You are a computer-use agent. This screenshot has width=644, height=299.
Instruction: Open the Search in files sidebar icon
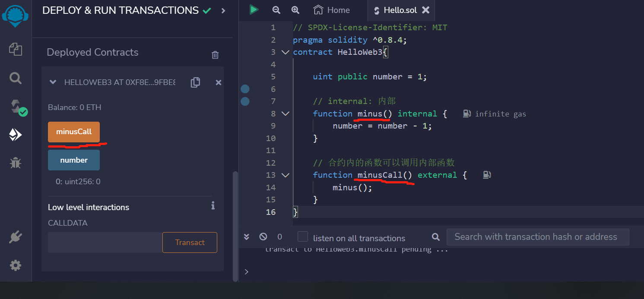coord(16,78)
